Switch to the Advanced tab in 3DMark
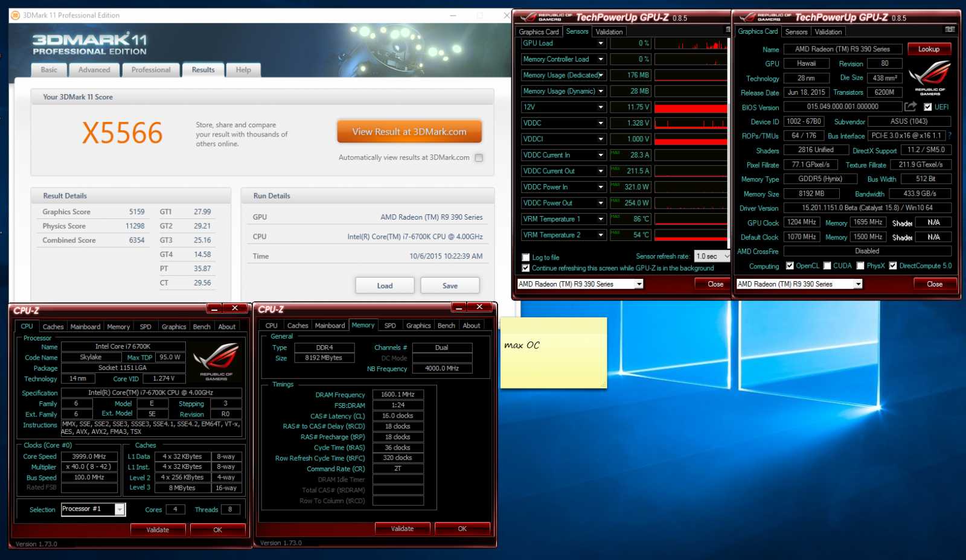This screenshot has width=966, height=560. pos(94,70)
